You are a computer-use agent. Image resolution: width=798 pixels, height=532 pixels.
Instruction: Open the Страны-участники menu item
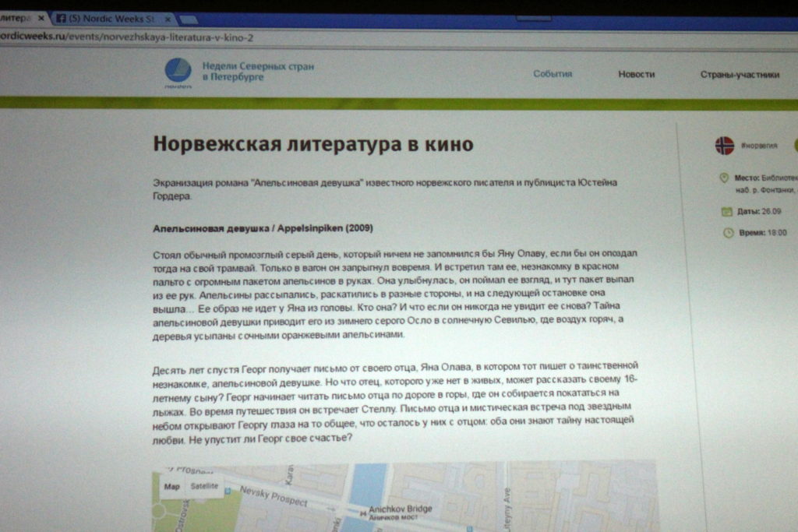pyautogui.click(x=740, y=75)
